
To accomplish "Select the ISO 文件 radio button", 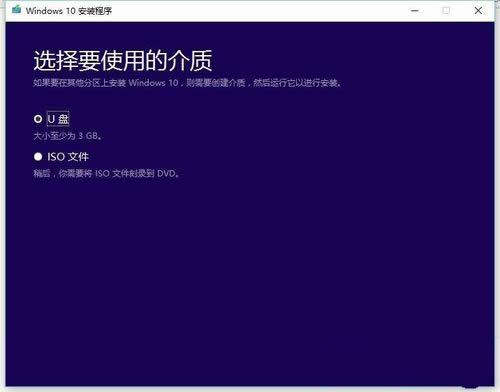I will [38, 156].
